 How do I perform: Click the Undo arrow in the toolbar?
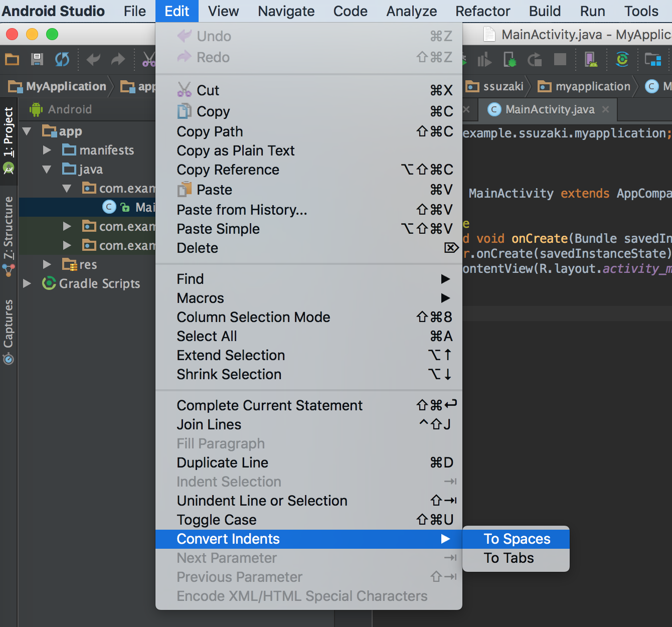click(93, 60)
